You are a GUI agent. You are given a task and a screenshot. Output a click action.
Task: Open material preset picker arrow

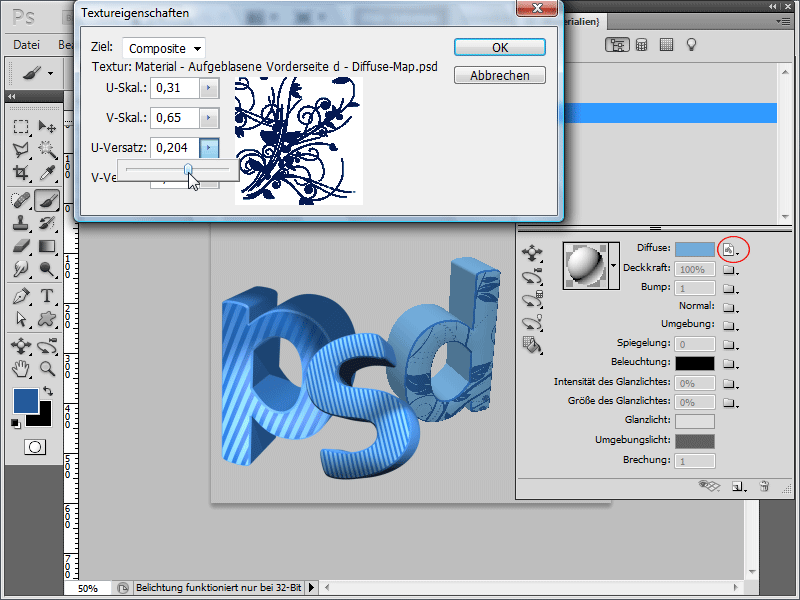coord(614,266)
